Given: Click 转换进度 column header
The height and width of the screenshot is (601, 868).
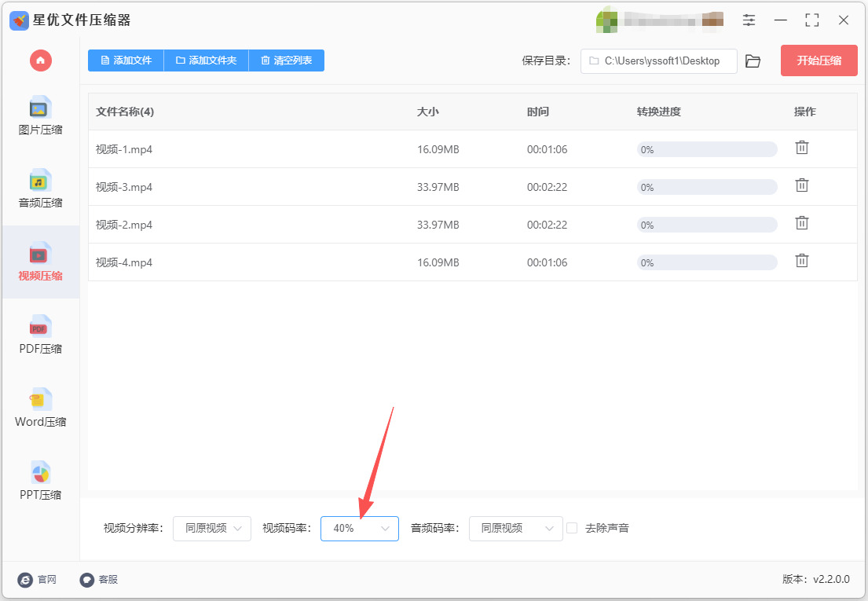Looking at the screenshot, I should coord(659,112).
